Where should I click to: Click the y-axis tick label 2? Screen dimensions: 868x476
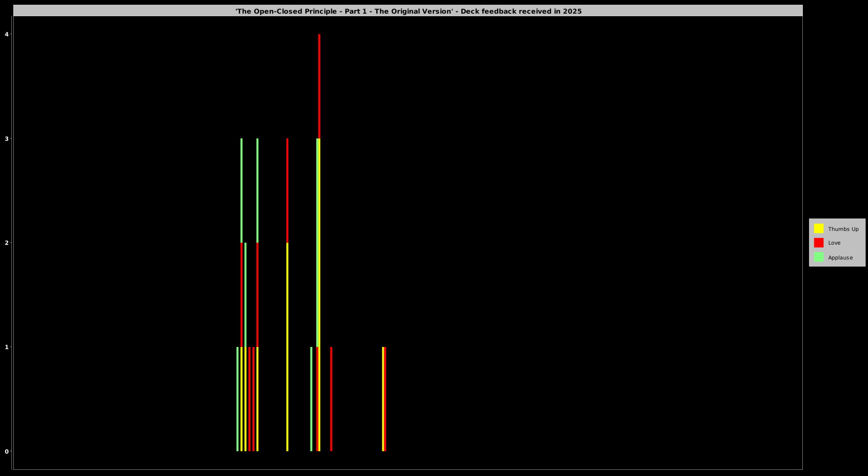(7, 243)
